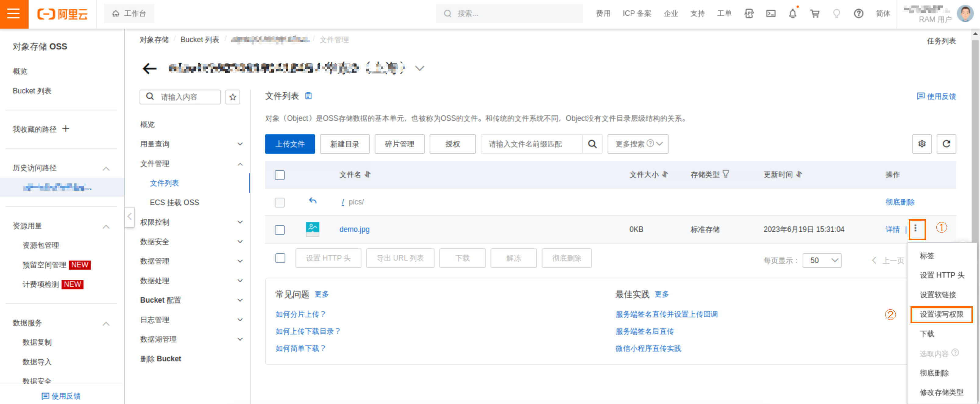This screenshot has height=404, width=980.
Task: Click the help question mark icon
Action: click(858, 14)
